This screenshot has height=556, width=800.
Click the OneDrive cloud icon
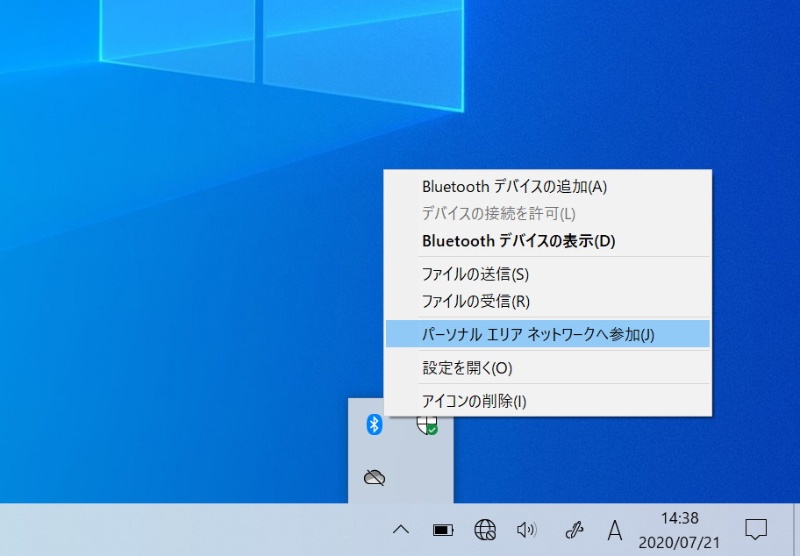click(x=374, y=477)
